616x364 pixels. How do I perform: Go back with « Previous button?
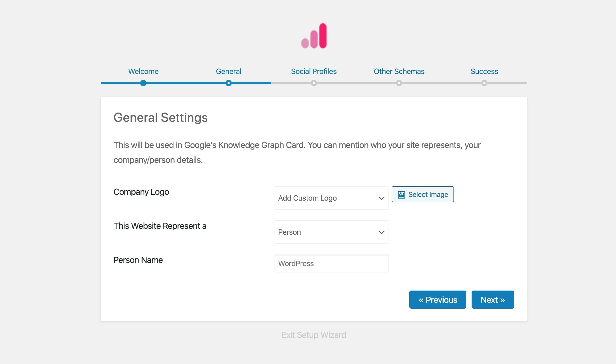(x=437, y=300)
